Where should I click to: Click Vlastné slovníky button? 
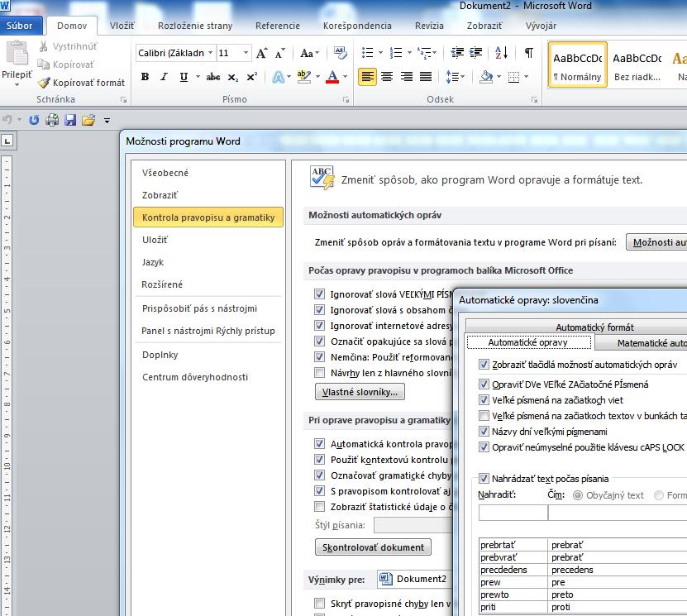(x=360, y=392)
